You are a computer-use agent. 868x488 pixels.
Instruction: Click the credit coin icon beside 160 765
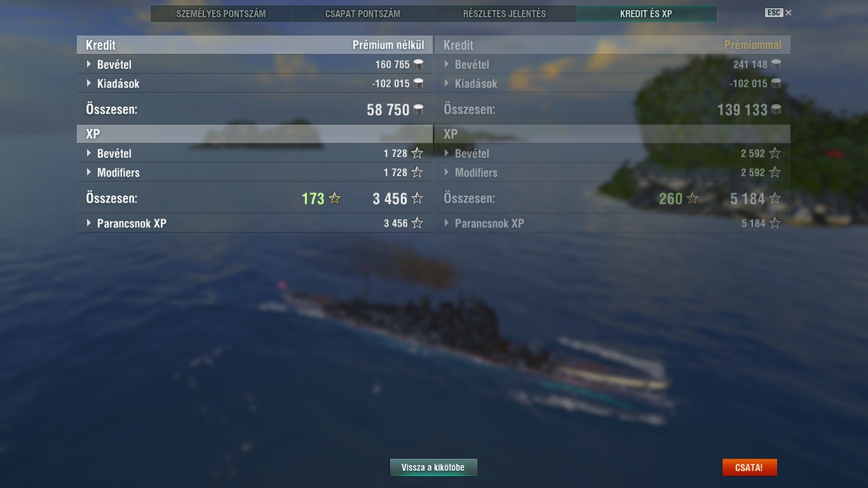[x=418, y=64]
